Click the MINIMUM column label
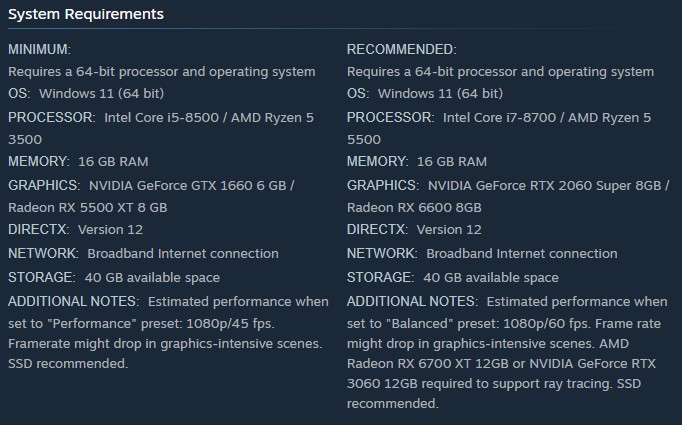This screenshot has height=425, width=682. (x=40, y=49)
